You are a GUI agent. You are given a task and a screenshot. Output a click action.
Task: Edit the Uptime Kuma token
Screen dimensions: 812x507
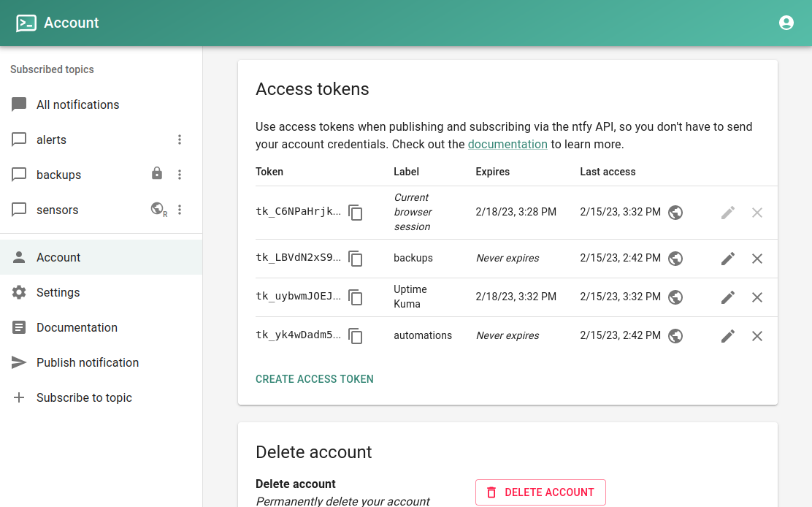(x=728, y=297)
